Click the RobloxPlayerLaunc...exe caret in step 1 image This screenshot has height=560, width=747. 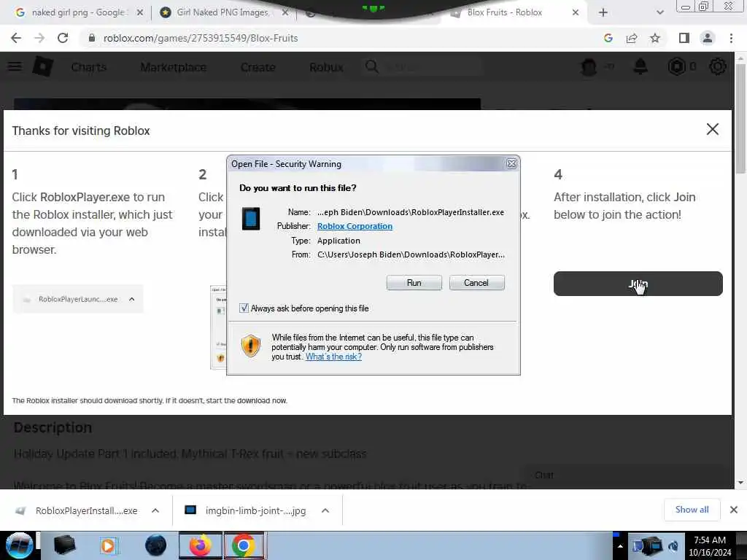click(x=132, y=299)
